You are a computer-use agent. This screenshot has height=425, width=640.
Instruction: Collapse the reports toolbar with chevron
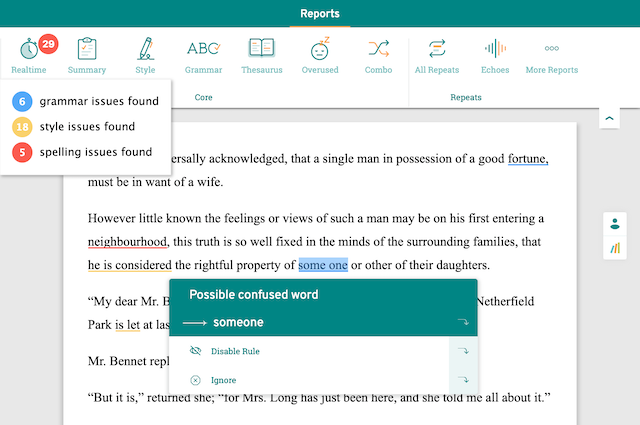pos(609,118)
